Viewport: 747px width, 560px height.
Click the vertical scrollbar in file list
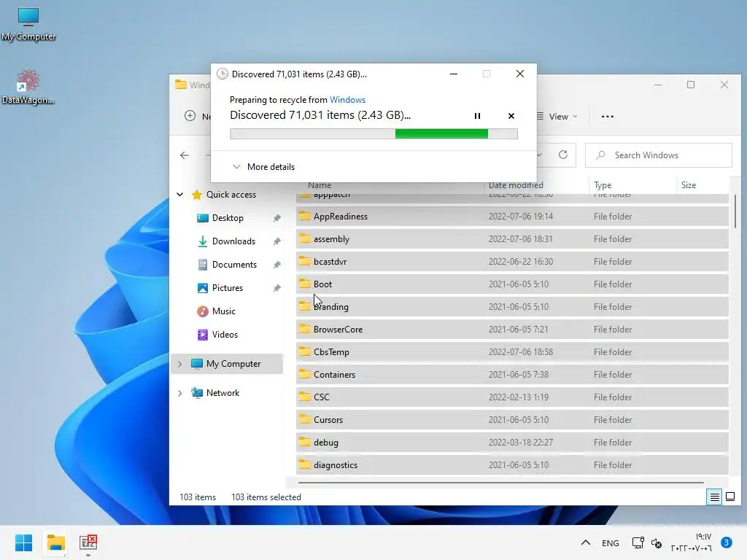coord(735,212)
